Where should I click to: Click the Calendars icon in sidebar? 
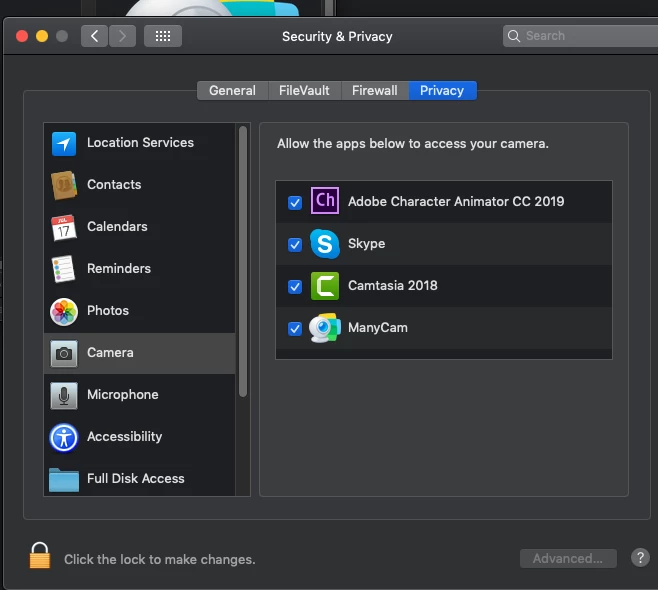[64, 227]
